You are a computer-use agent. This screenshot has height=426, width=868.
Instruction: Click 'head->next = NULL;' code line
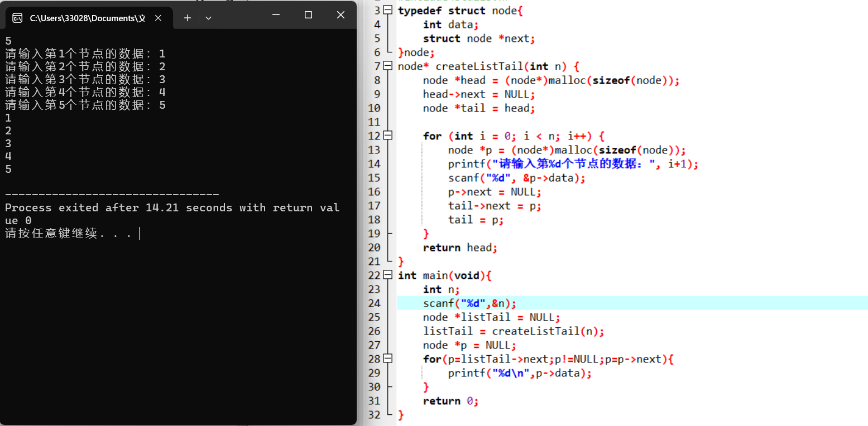click(479, 94)
